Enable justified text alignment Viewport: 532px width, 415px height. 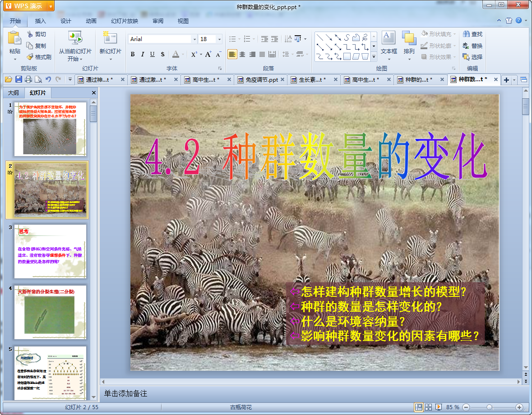(262, 54)
